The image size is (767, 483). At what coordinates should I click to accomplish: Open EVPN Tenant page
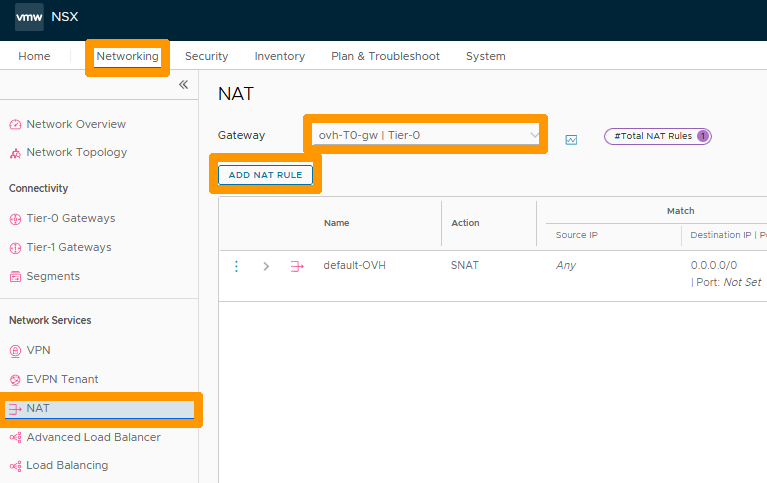tap(62, 379)
